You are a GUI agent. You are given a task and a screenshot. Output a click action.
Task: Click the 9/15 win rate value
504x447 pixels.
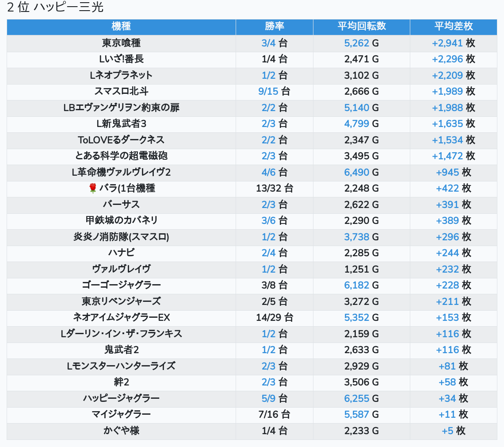(x=268, y=92)
